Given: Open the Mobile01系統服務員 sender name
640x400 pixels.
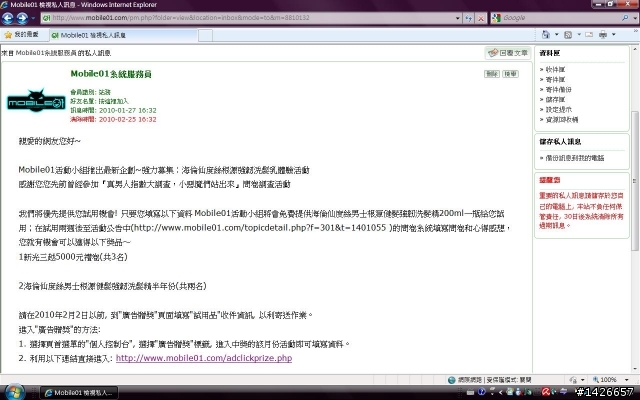Looking at the screenshot, I should [111, 74].
